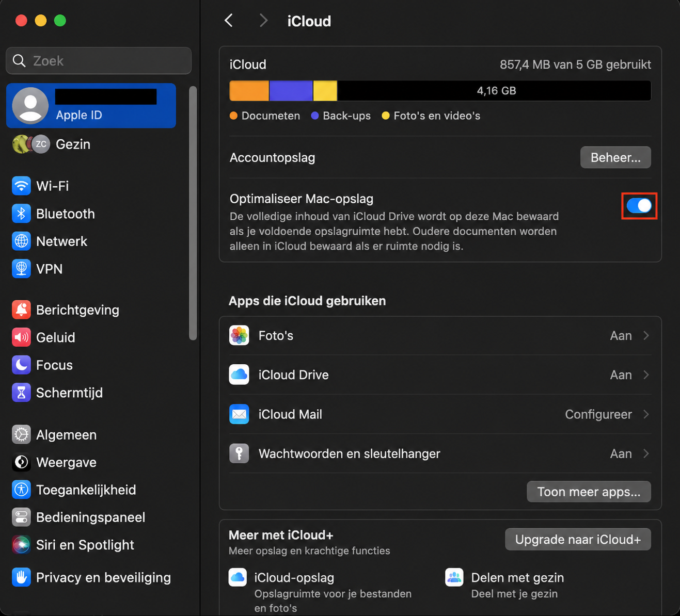Click the iCloud Mail envelope icon
This screenshot has width=680, height=616.
239,414
